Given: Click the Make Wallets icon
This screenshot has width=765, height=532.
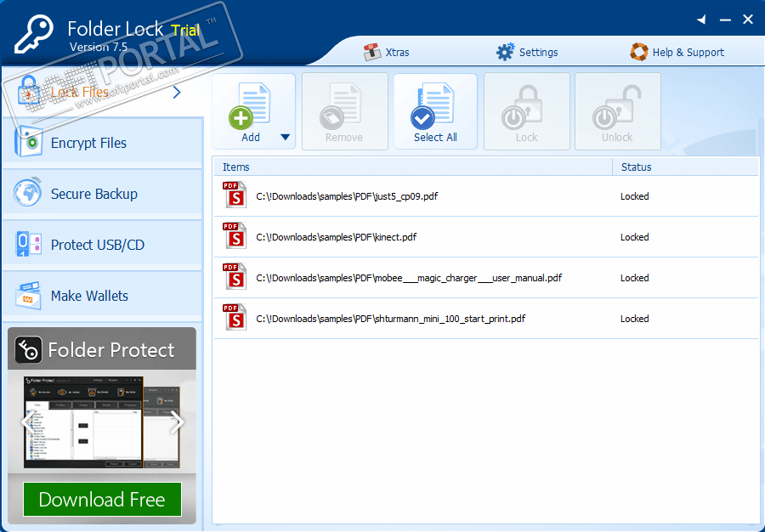Looking at the screenshot, I should tap(28, 295).
